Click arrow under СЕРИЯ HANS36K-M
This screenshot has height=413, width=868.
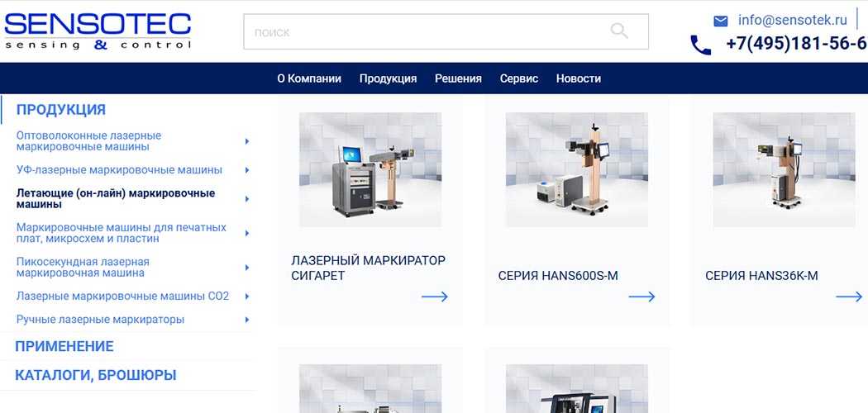click(849, 297)
